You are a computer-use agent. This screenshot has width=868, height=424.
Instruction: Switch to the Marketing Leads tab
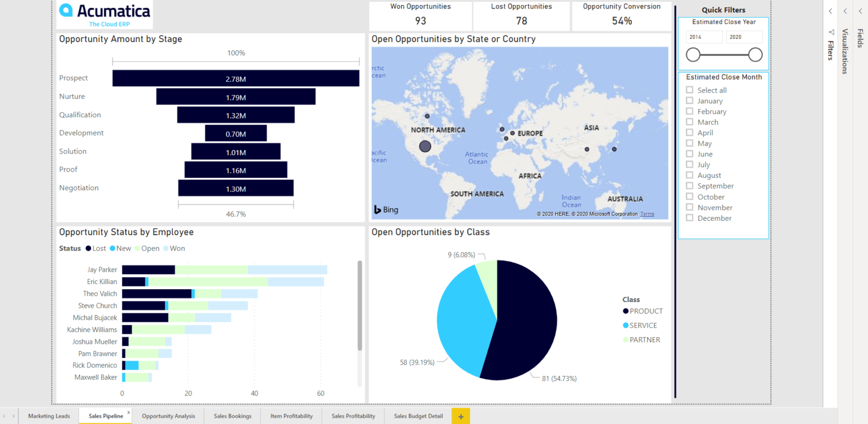pos(49,416)
